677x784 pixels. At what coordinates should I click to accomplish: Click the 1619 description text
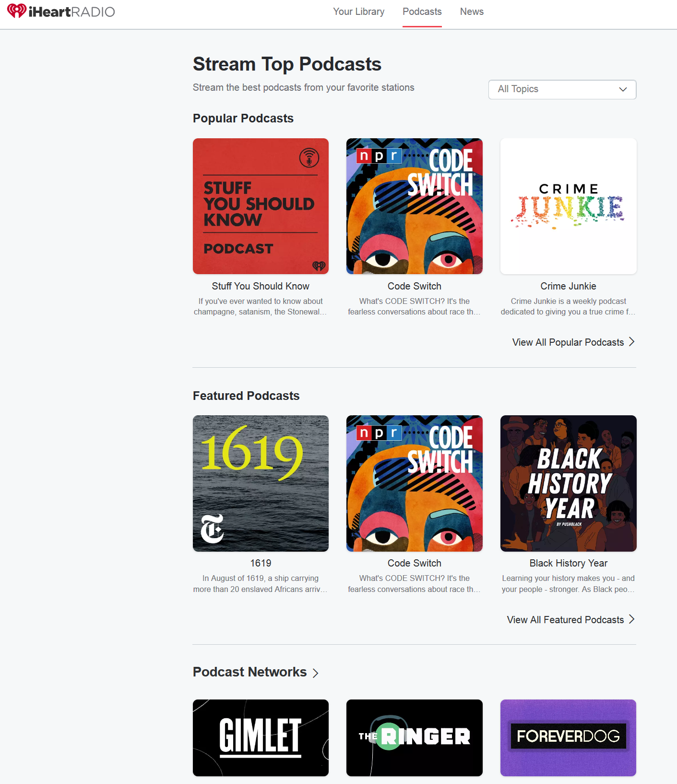coord(261,584)
